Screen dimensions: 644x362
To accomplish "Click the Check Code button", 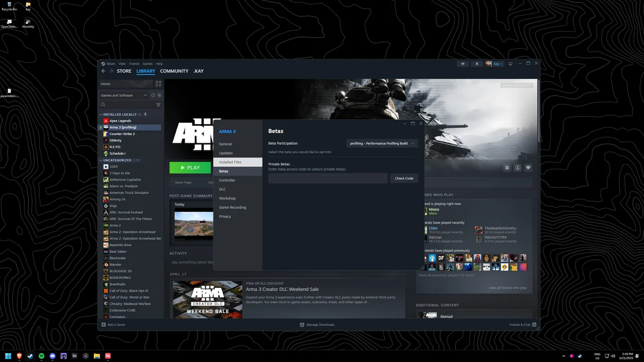I will pos(404,178).
